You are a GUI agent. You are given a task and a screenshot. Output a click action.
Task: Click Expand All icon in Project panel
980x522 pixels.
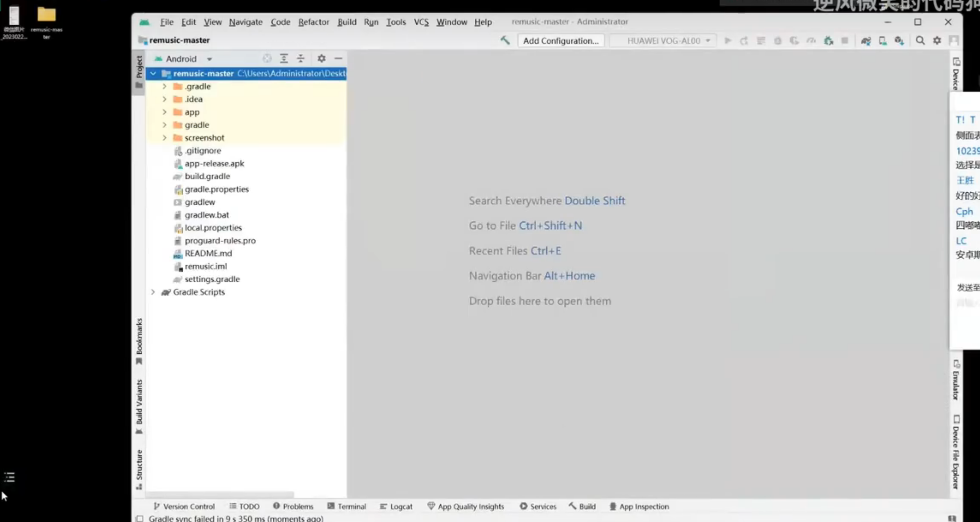coord(284,59)
